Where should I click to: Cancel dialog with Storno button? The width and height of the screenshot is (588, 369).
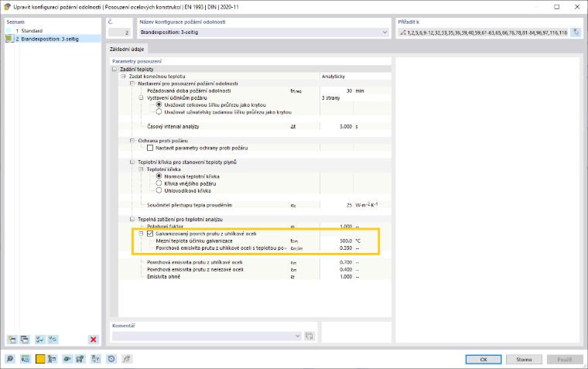click(524, 359)
